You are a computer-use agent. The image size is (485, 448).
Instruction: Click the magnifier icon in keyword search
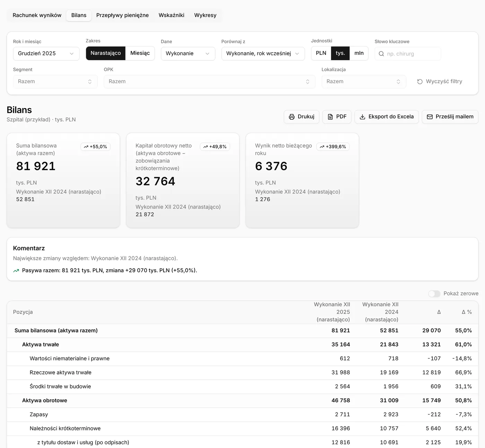381,54
